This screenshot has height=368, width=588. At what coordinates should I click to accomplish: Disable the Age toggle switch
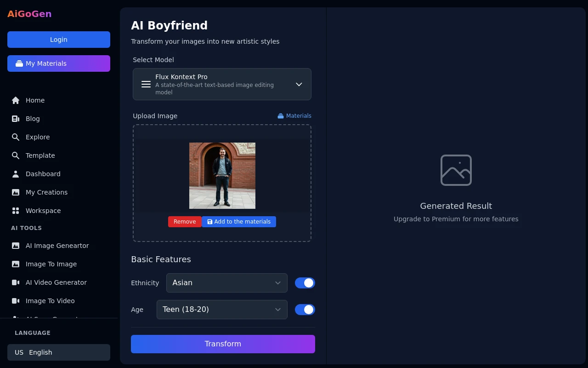[305, 310]
